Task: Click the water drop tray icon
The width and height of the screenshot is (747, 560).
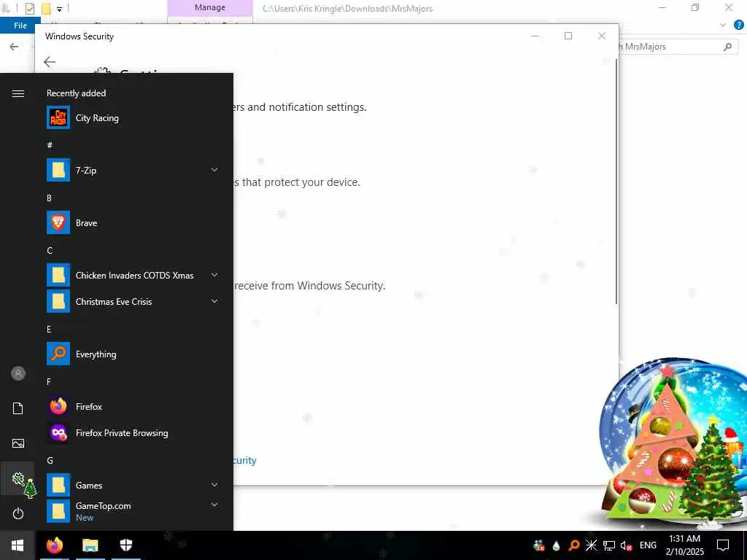Action: tap(557, 545)
